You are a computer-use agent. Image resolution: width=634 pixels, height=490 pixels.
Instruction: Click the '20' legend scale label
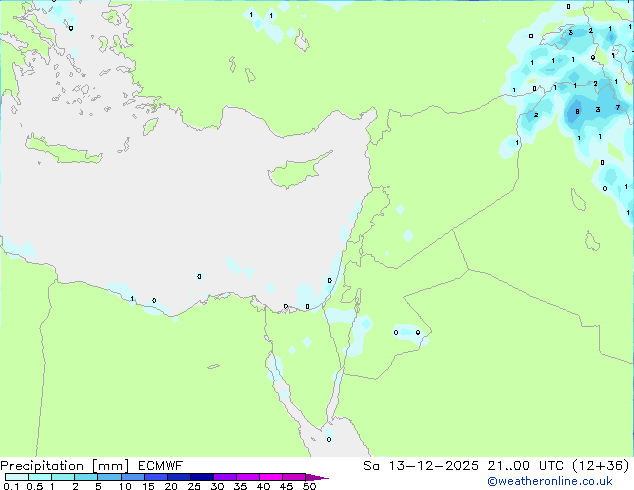(x=171, y=486)
